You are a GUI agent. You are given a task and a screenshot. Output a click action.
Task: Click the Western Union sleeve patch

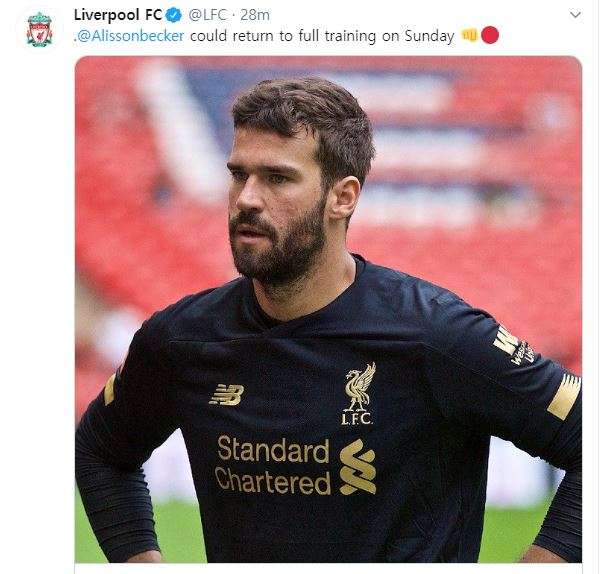(x=514, y=347)
